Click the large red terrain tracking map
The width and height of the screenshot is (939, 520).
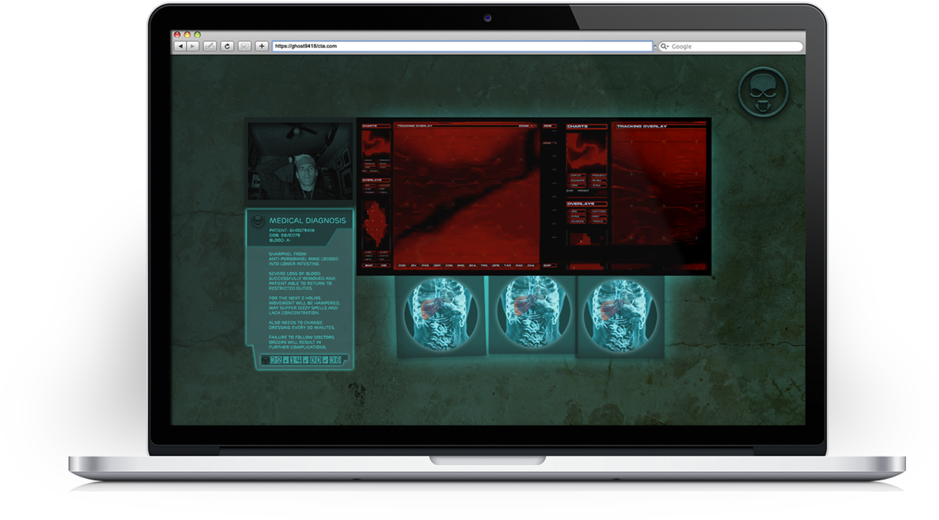466,195
